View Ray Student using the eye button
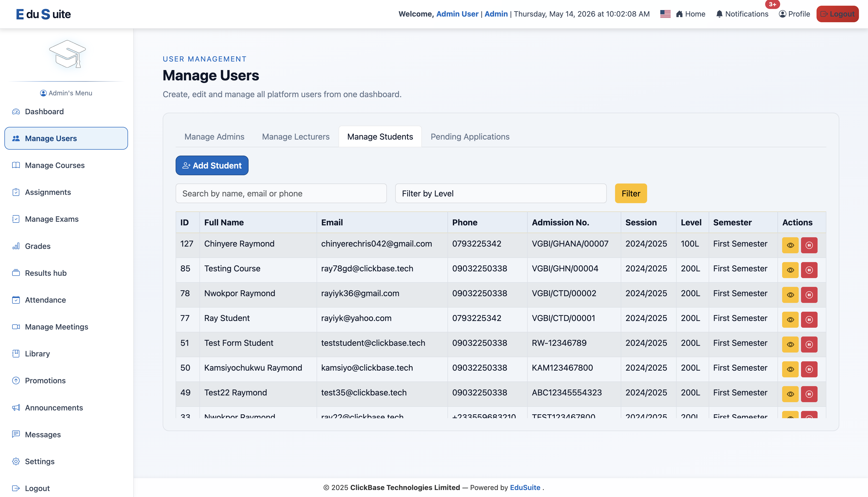The height and width of the screenshot is (497, 868). coord(790,319)
